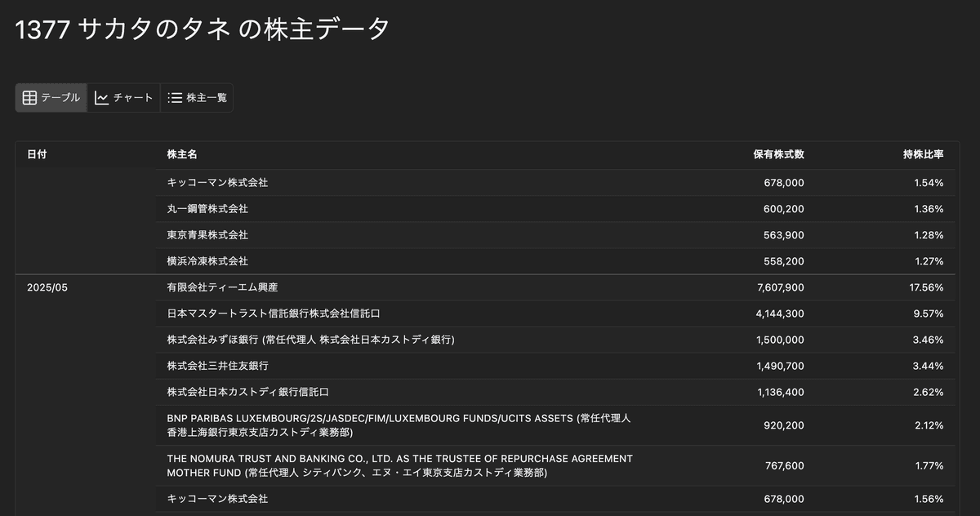Click the 株主名 column header
Viewport: 980px width, 516px height.
[181, 154]
